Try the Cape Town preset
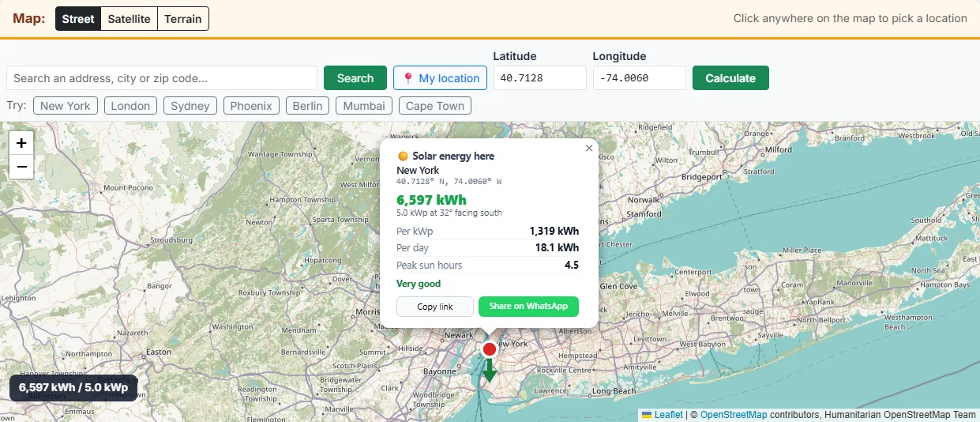980x422 pixels. coord(435,106)
